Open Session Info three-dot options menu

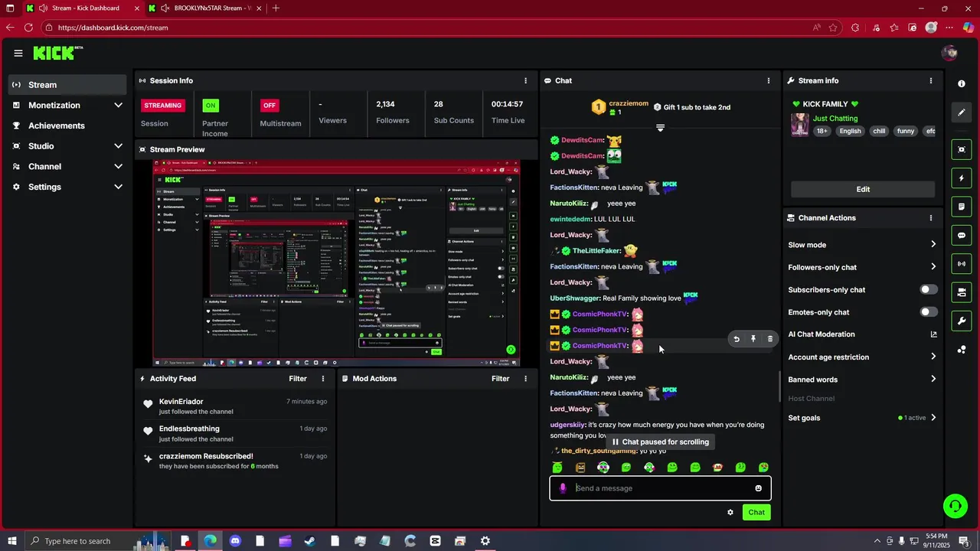point(525,80)
